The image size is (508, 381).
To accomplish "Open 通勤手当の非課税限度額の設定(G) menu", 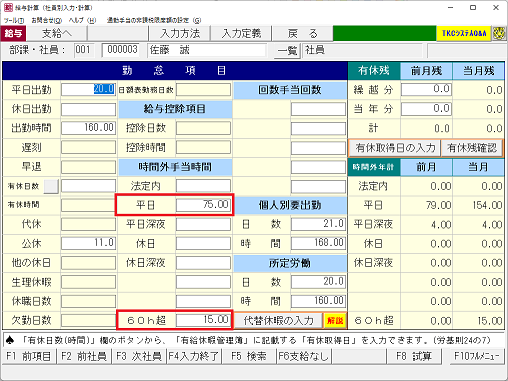I will pyautogui.click(x=154, y=20).
